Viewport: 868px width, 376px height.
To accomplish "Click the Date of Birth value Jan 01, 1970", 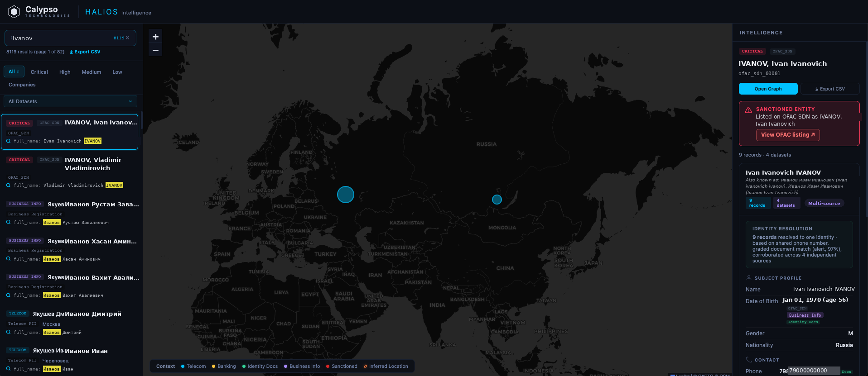I will click(815, 300).
